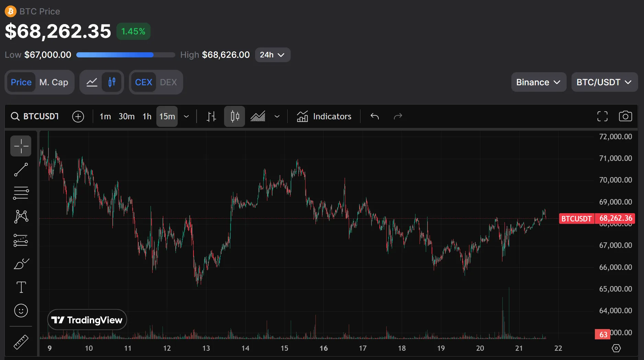644x360 pixels.
Task: Expand the 24h range dropdown
Action: (273, 55)
